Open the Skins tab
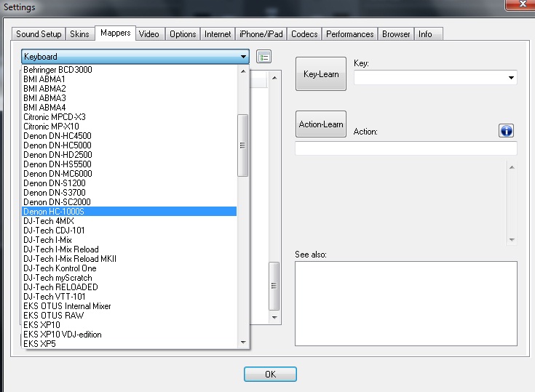 (x=79, y=34)
